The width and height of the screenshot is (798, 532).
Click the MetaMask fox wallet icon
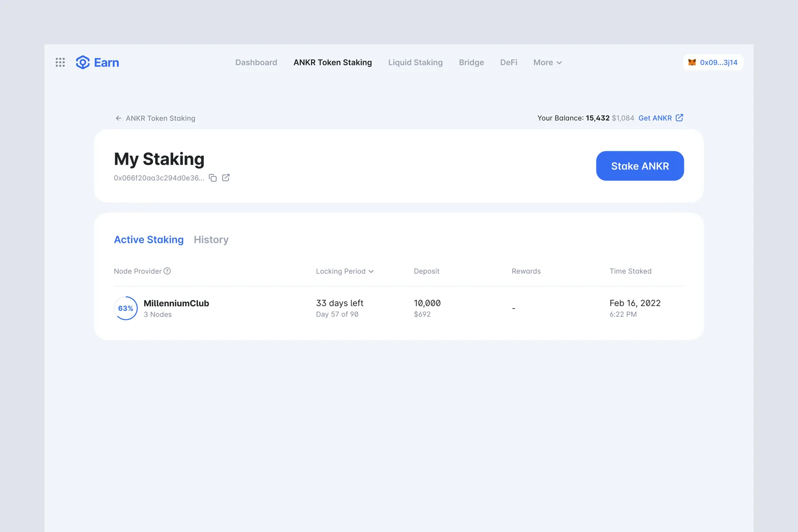[692, 62]
